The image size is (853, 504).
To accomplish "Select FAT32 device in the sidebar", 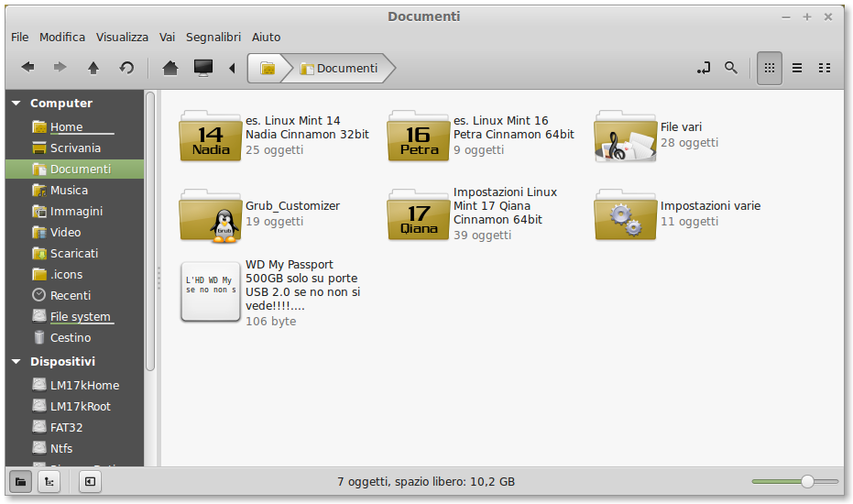I will [74, 428].
